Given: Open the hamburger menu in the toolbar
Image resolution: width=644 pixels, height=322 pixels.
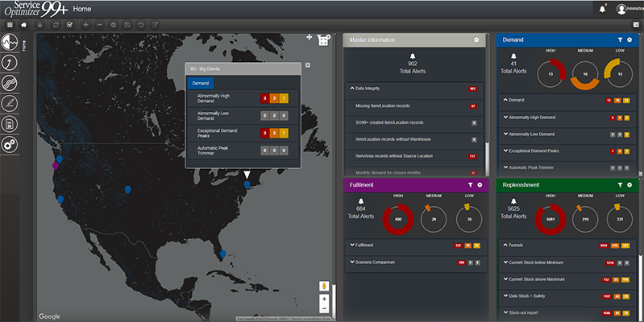Looking at the screenshot, I should (10, 25).
